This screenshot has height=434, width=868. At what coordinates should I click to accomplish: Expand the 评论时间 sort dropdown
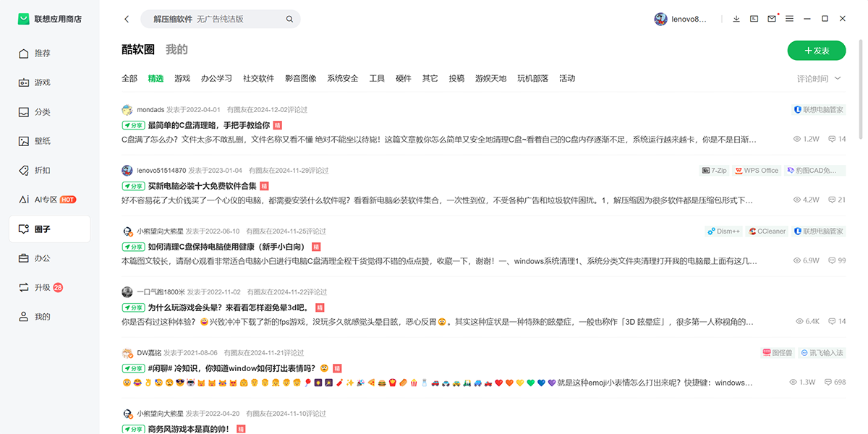point(819,79)
